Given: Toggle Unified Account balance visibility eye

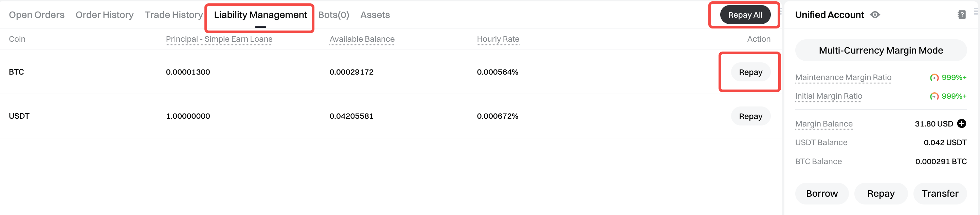Looking at the screenshot, I should click(x=875, y=15).
